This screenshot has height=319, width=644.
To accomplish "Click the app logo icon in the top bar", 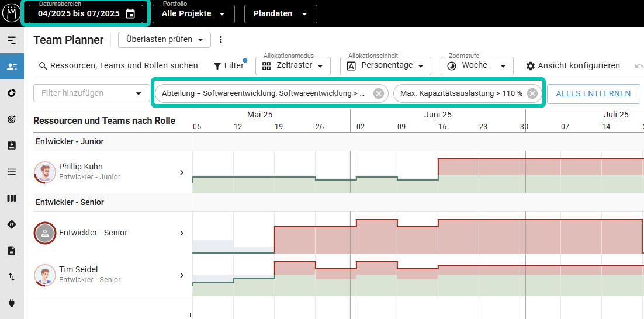I will [x=12, y=13].
